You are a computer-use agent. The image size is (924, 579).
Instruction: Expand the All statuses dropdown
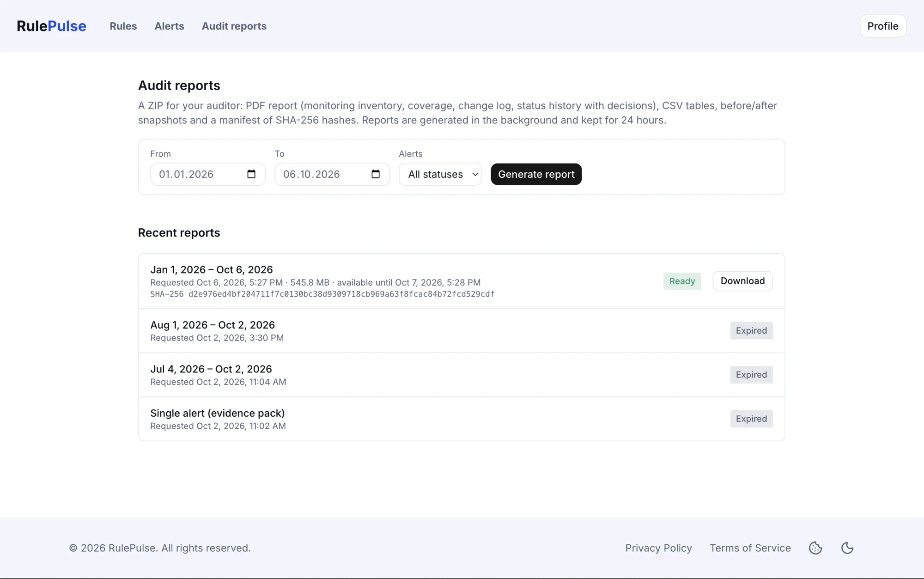(440, 174)
